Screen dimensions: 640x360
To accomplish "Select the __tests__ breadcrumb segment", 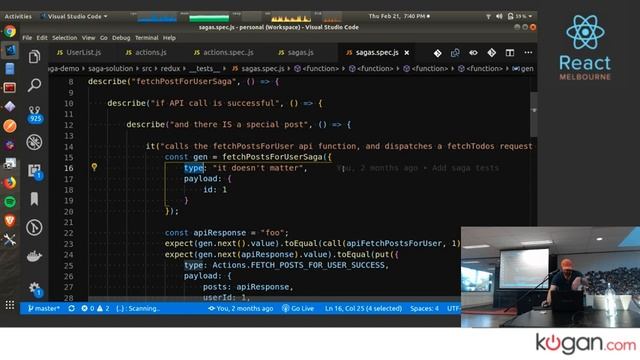I will 204,69.
